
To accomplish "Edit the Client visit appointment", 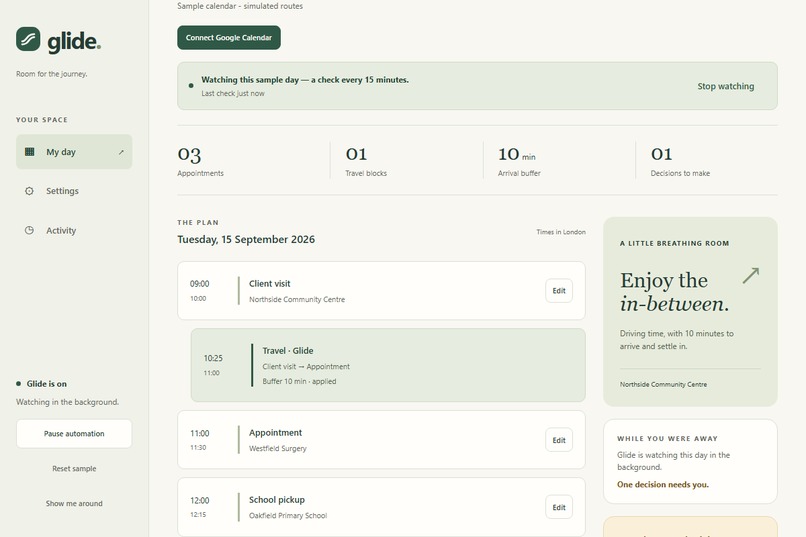I will (559, 291).
